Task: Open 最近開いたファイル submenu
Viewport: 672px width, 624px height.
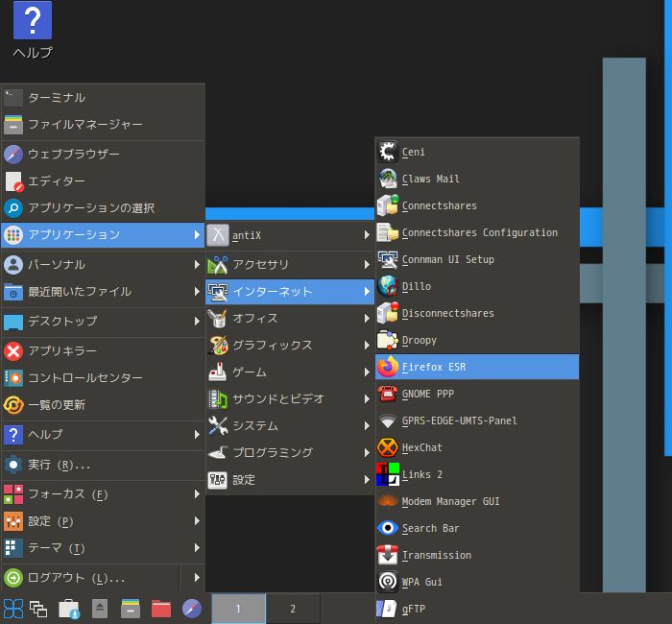Action: (x=103, y=292)
